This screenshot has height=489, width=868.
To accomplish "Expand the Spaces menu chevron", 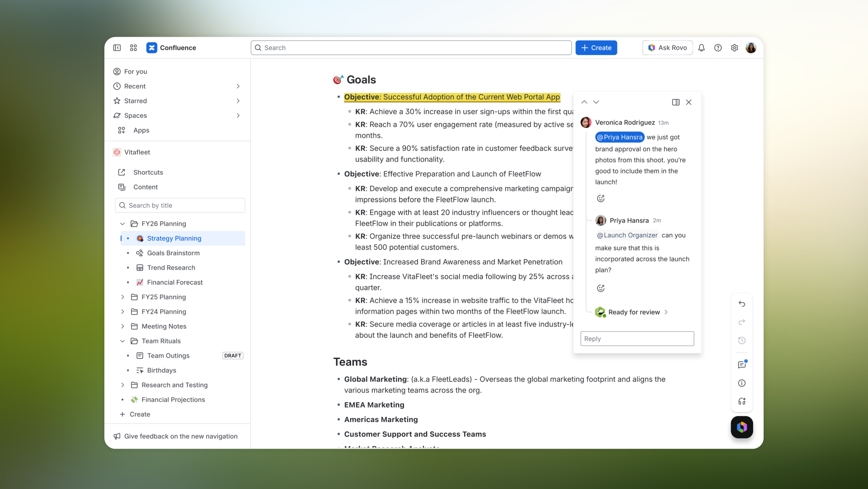I will click(x=238, y=115).
